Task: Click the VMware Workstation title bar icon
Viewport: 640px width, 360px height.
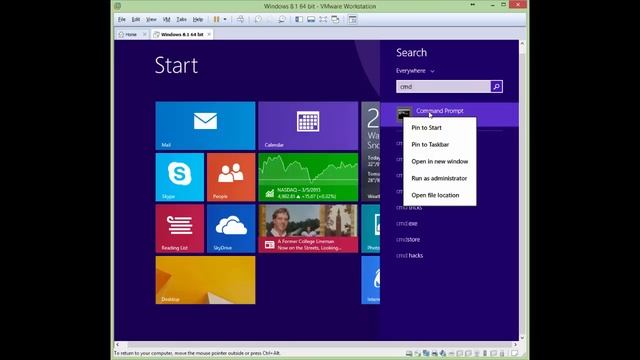Action: (118, 6)
